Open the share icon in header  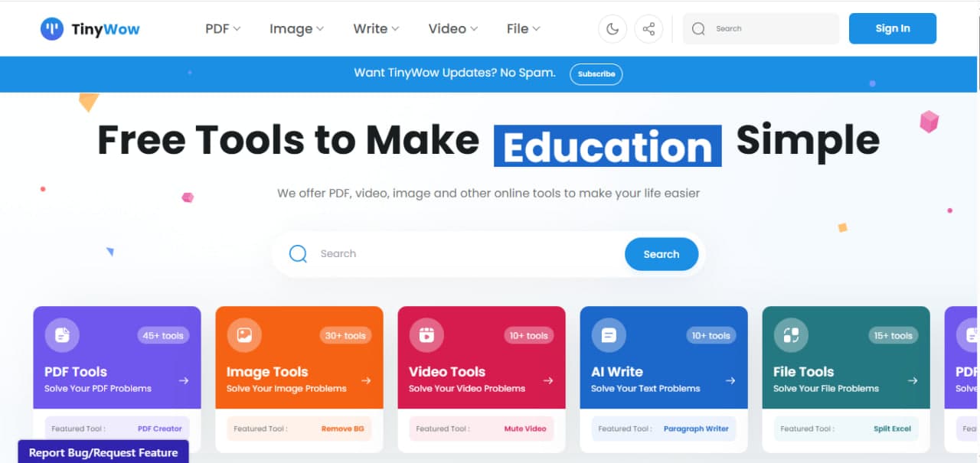[x=648, y=29]
